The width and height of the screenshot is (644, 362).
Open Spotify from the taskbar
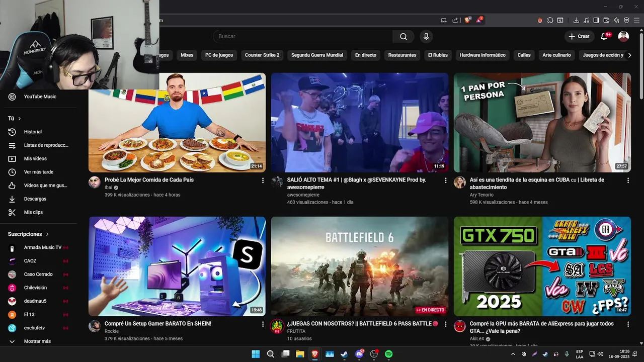coord(388,354)
